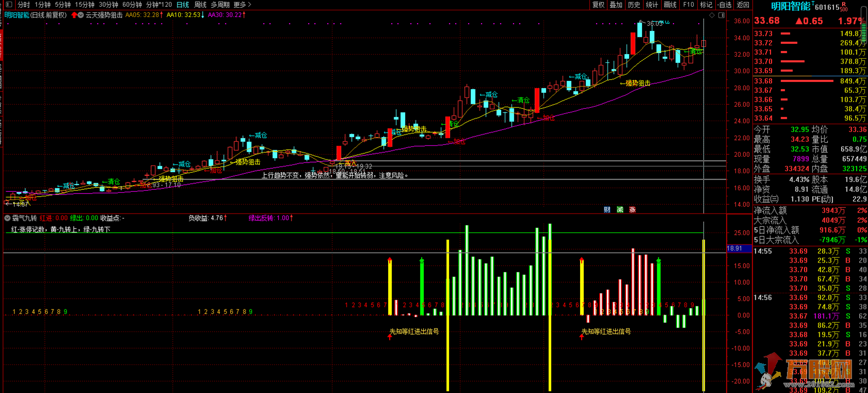Screen dimensions: 868x393
Task: Click bid price 33.68 in order book
Action: [x=763, y=81]
